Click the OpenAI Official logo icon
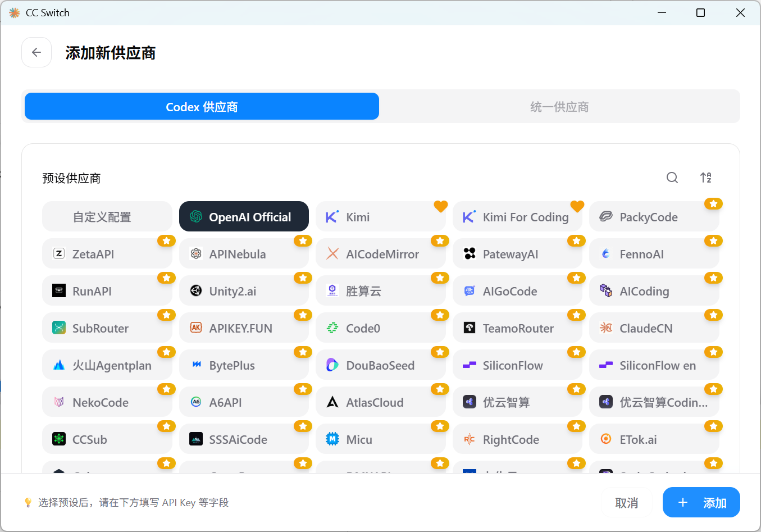The width and height of the screenshot is (761, 532). (196, 217)
